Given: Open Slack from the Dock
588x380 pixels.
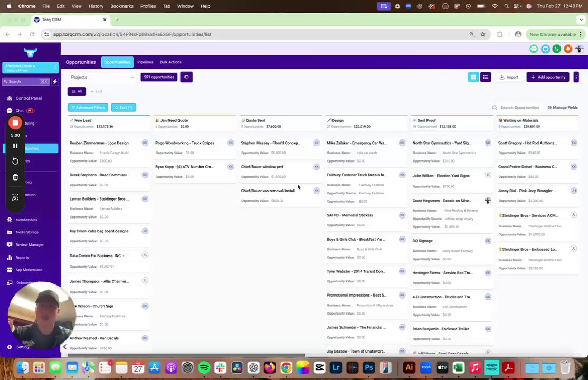Looking at the screenshot, I should (221, 368).
